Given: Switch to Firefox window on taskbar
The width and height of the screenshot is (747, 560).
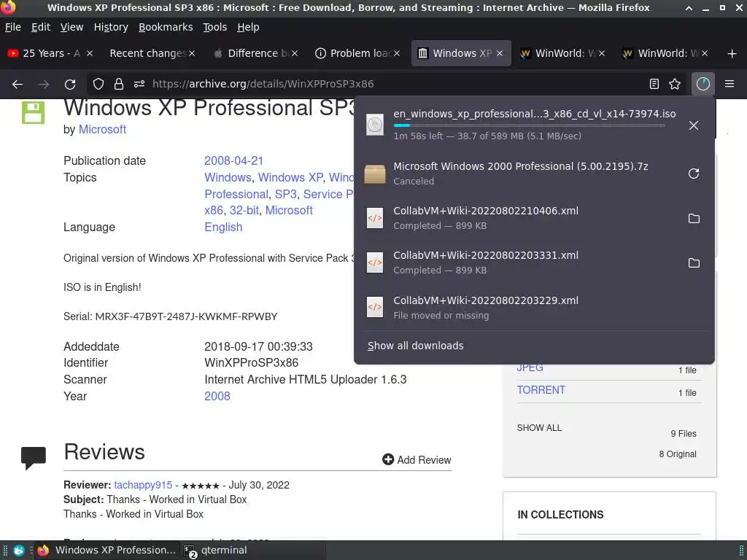Looking at the screenshot, I should 107,551.
